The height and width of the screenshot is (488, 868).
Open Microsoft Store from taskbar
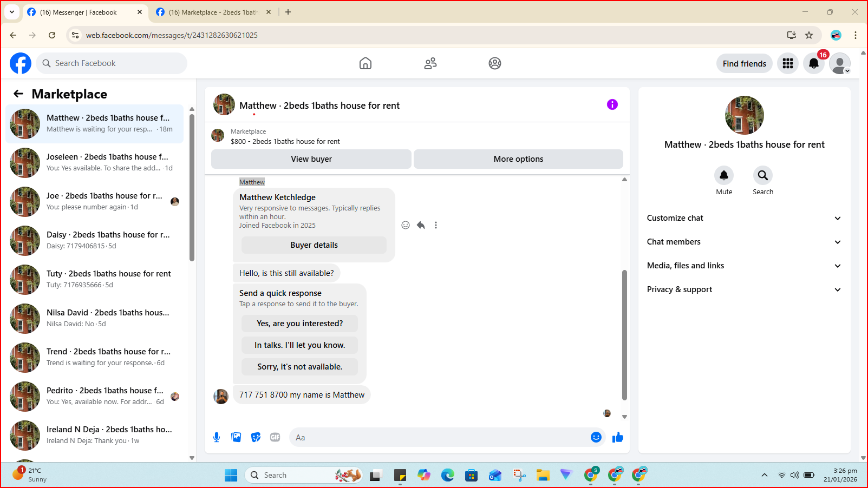pyautogui.click(x=472, y=475)
